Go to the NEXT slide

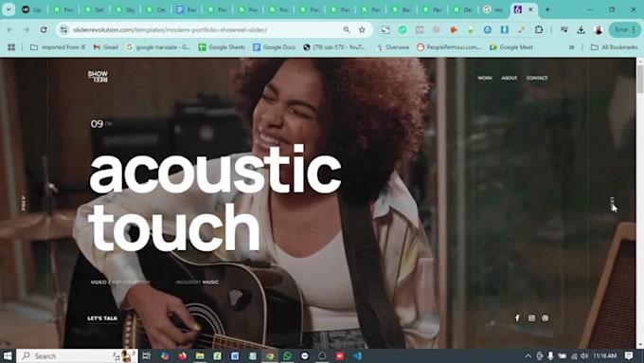coord(612,203)
